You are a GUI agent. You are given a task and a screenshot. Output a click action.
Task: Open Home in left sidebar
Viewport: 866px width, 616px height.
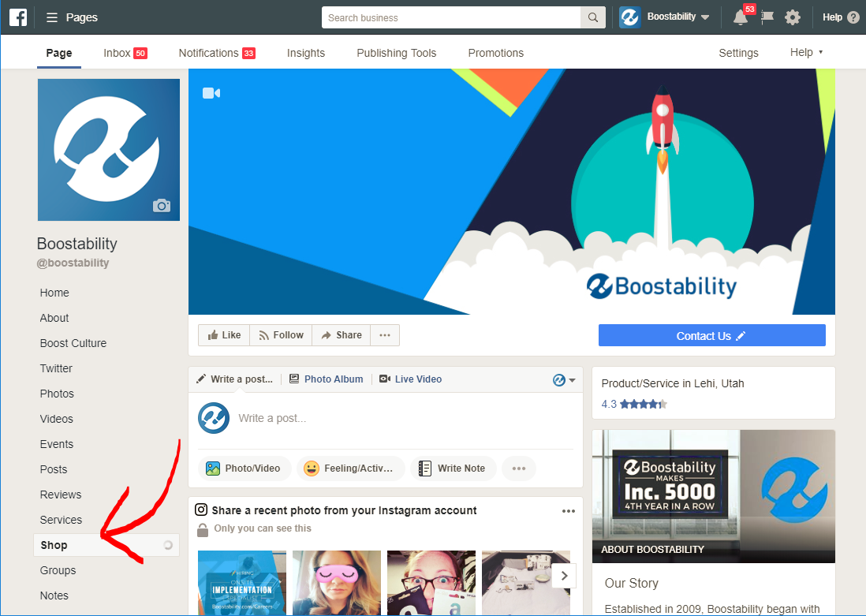click(x=54, y=293)
